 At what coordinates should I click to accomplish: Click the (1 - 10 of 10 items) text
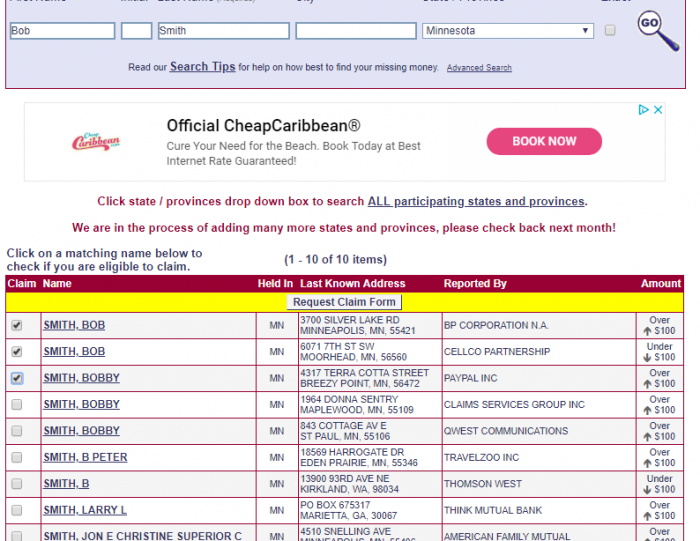tap(336, 260)
